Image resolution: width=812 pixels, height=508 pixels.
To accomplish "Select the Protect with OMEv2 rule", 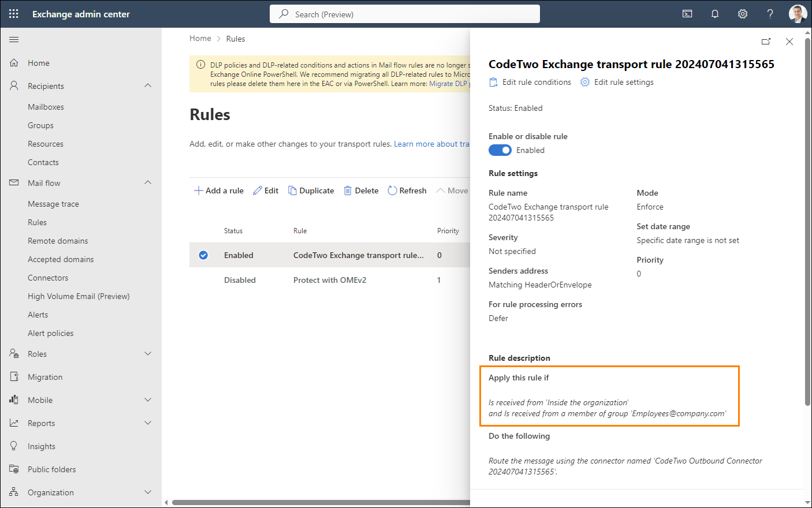I will pos(330,280).
